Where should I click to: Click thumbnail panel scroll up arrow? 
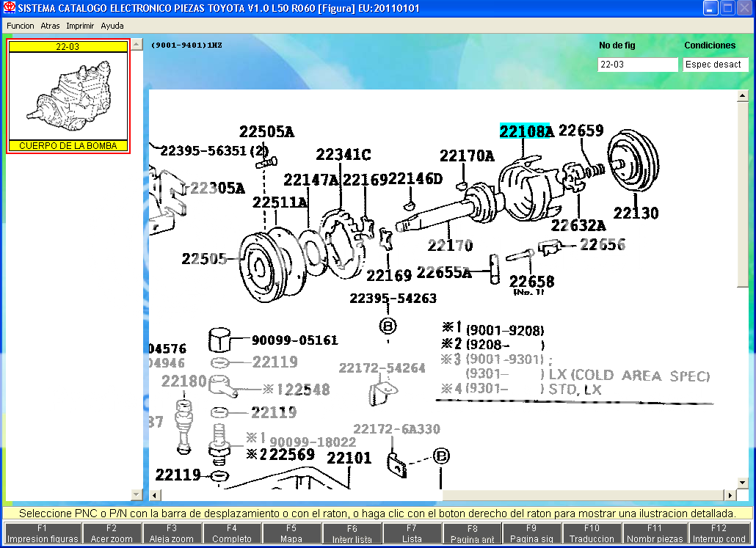coord(137,45)
